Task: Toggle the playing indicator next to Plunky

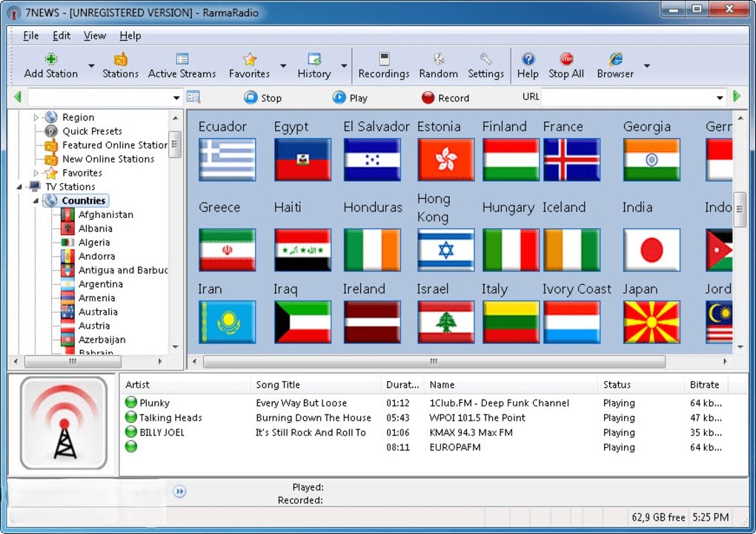Action: point(131,403)
